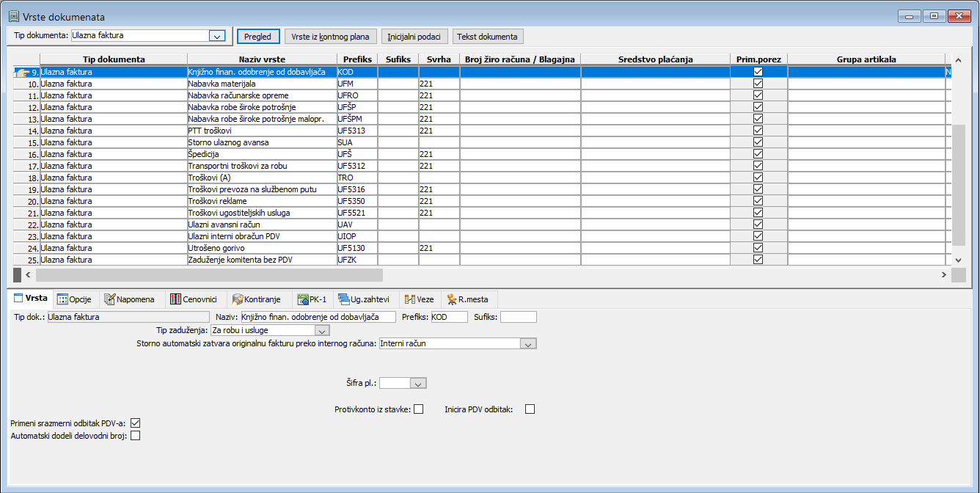The image size is (980, 493).
Task: Click the Cenovnici price list icon
Action: tap(175, 299)
